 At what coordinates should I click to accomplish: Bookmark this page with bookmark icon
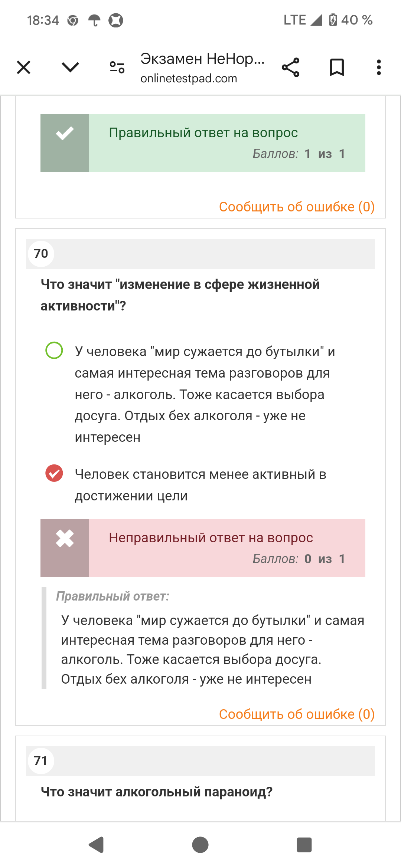[x=337, y=67]
